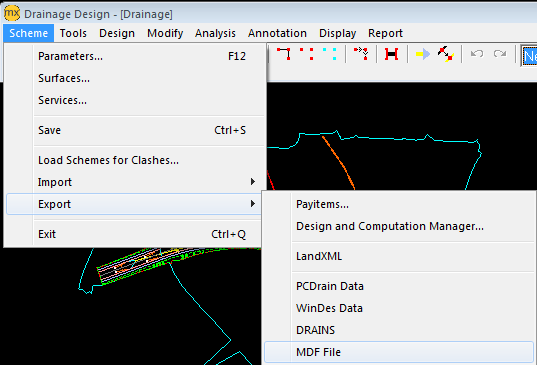537x365 pixels.
Task: Click the redo arrow in toolbar
Action: tap(500, 54)
